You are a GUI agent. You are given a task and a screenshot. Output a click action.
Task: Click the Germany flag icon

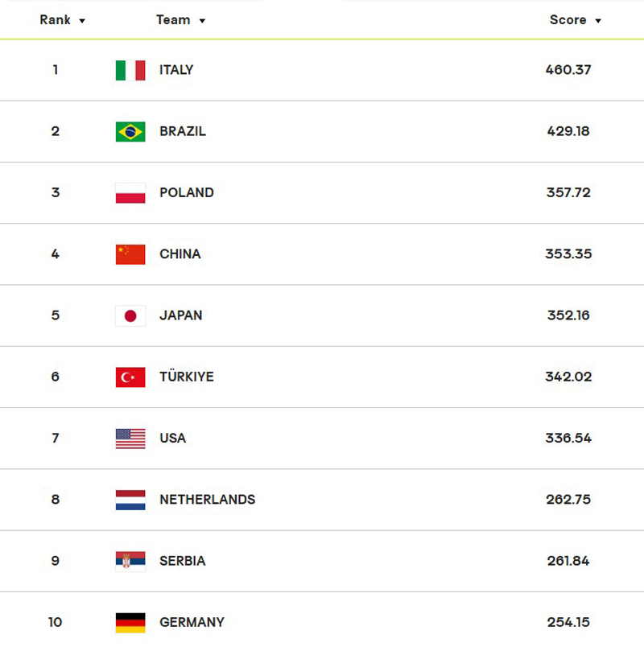point(130,623)
